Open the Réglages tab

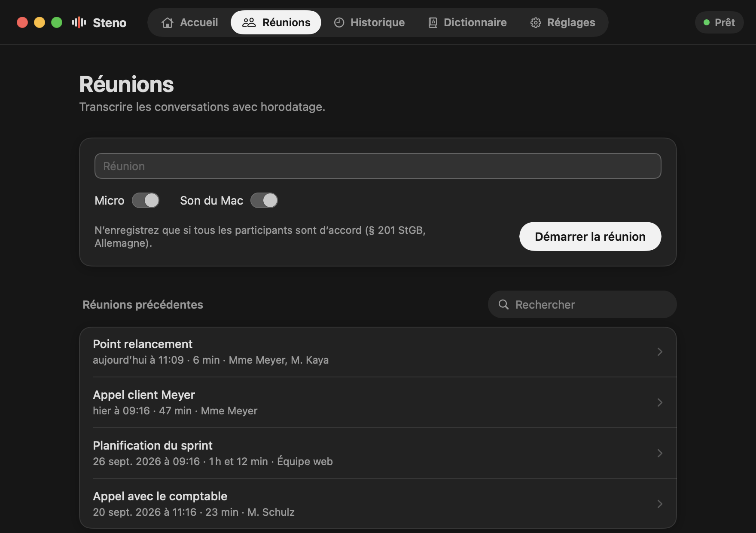[563, 22]
